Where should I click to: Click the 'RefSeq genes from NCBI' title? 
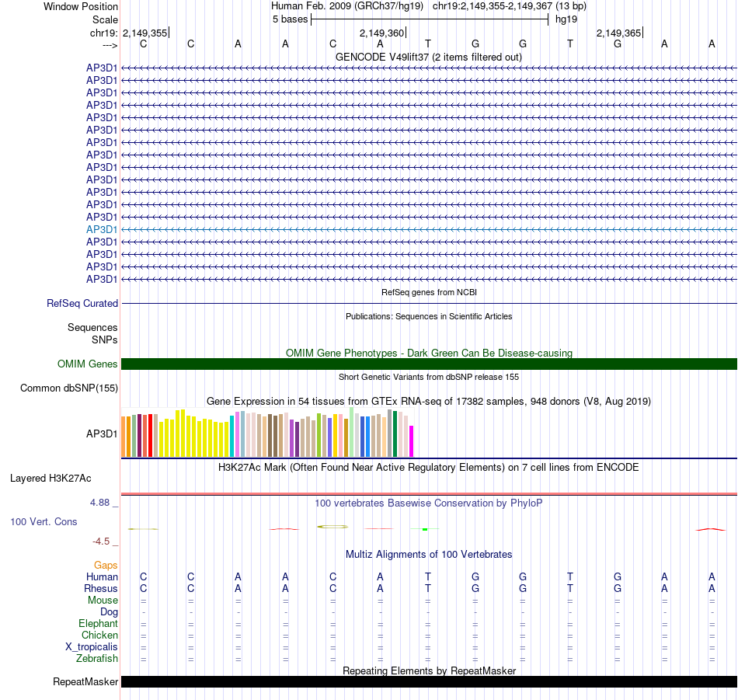point(429,292)
